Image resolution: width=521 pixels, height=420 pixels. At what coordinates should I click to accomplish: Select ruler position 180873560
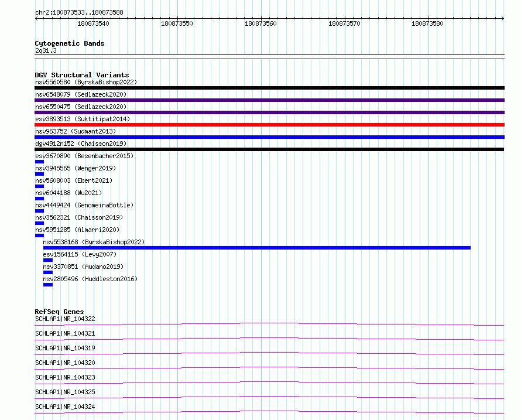point(260,23)
